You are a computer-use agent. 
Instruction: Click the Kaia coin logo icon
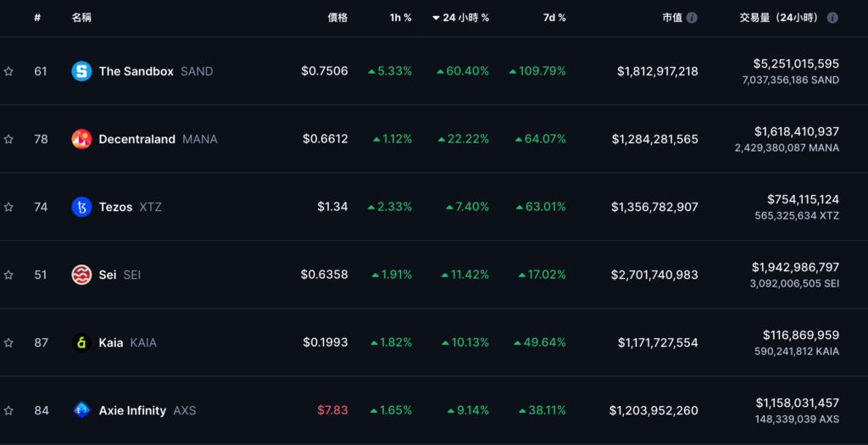pyautogui.click(x=81, y=342)
